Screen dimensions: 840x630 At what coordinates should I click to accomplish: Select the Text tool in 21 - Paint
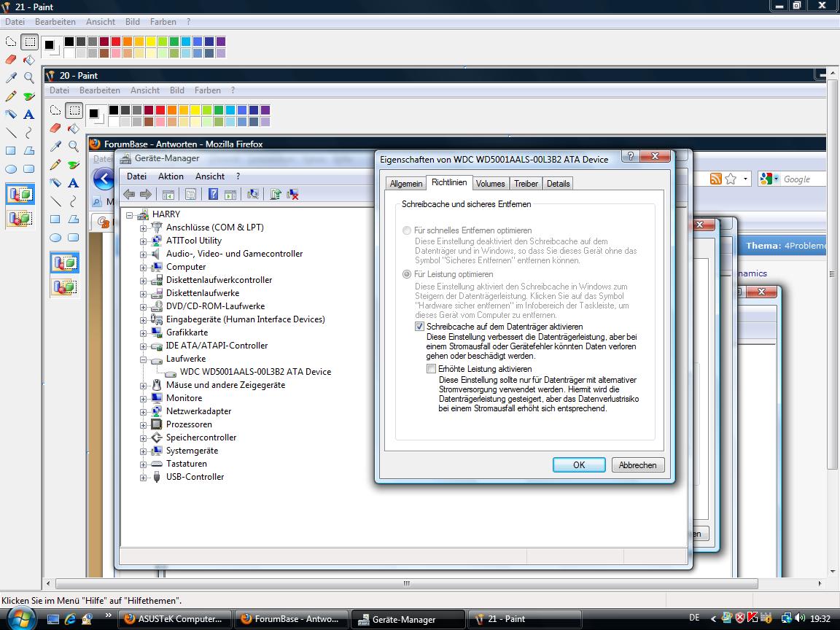29,114
